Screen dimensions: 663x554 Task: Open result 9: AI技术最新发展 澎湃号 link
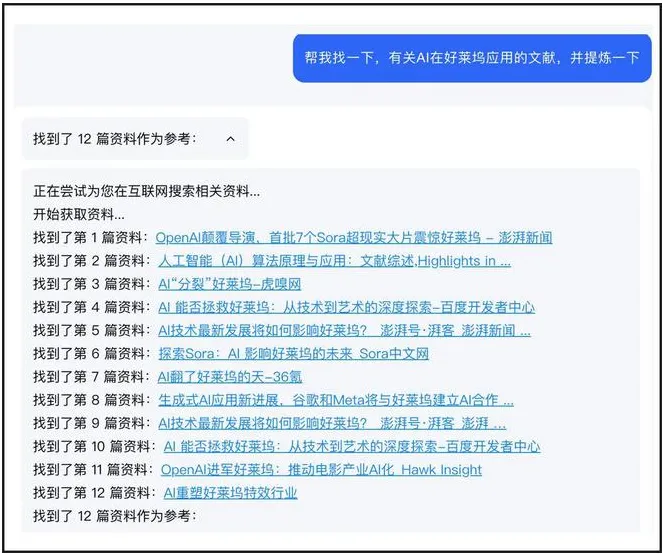[332, 423]
